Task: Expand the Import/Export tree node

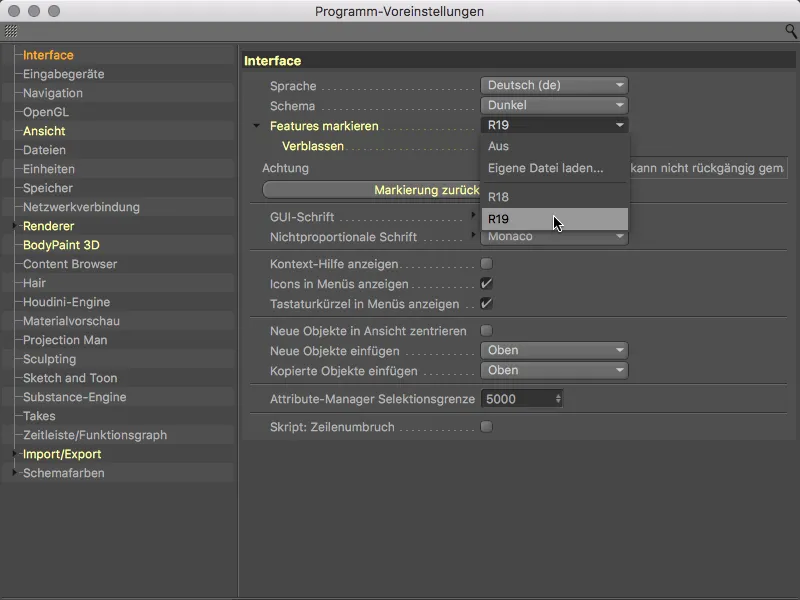Action: (15, 454)
